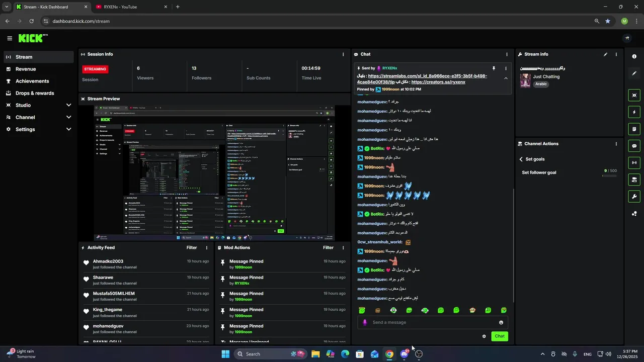Open Session Info options menu
This screenshot has height=362, width=644.
(x=343, y=54)
